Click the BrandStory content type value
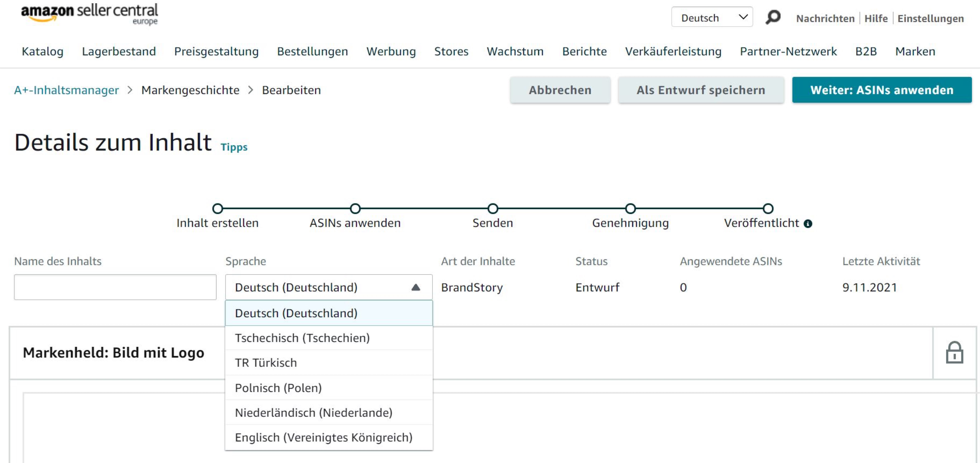The image size is (980, 463). [x=472, y=288]
